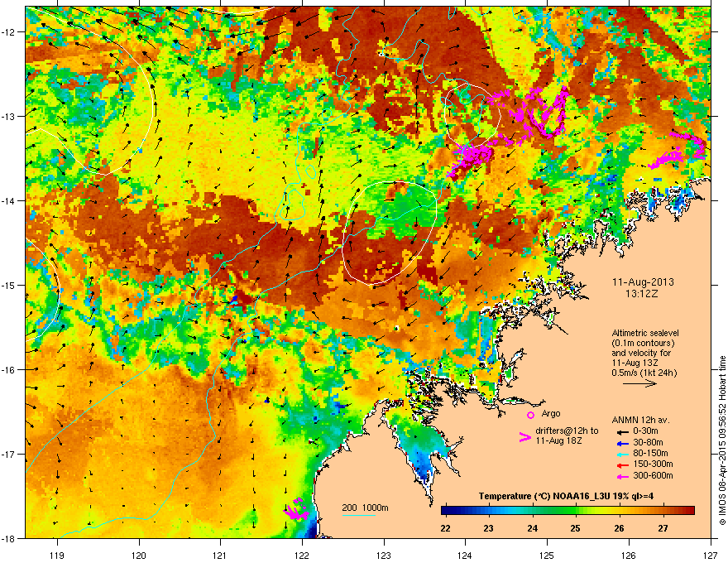Click the 300-600m depth label
Viewport: 728px width, 563px height.
click(x=653, y=475)
